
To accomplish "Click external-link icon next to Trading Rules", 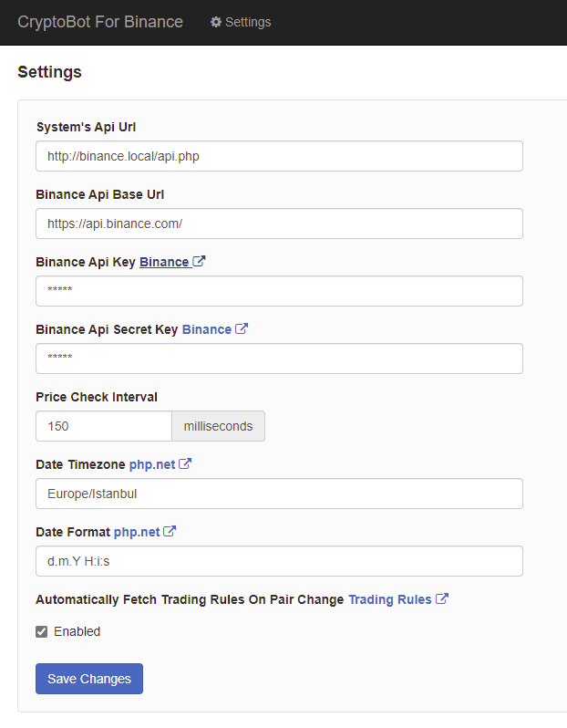I will click(x=442, y=599).
